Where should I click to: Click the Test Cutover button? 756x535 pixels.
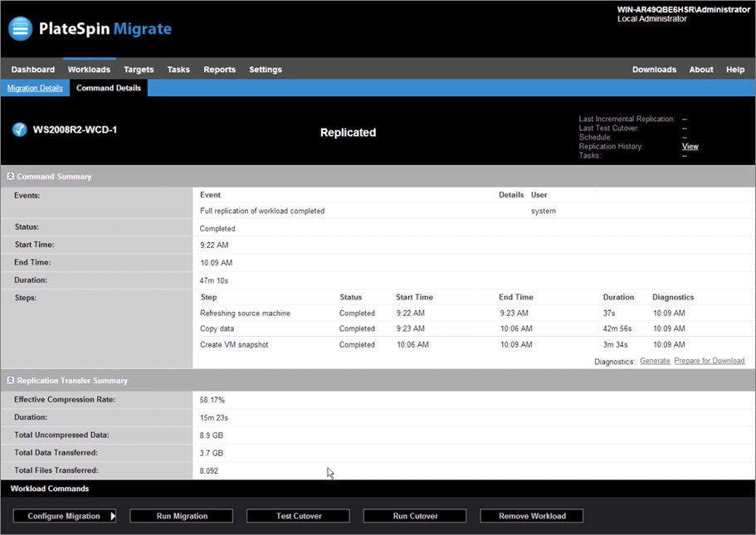coord(298,516)
